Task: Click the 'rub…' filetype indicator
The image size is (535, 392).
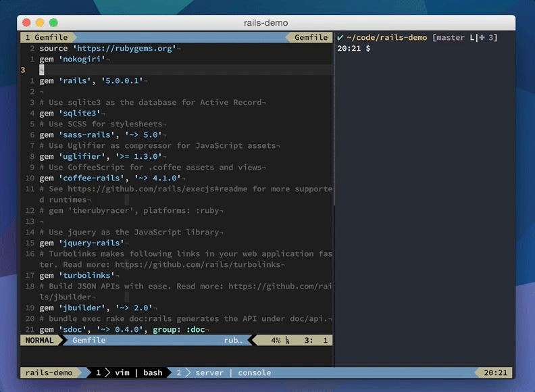Action: pyautogui.click(x=233, y=340)
